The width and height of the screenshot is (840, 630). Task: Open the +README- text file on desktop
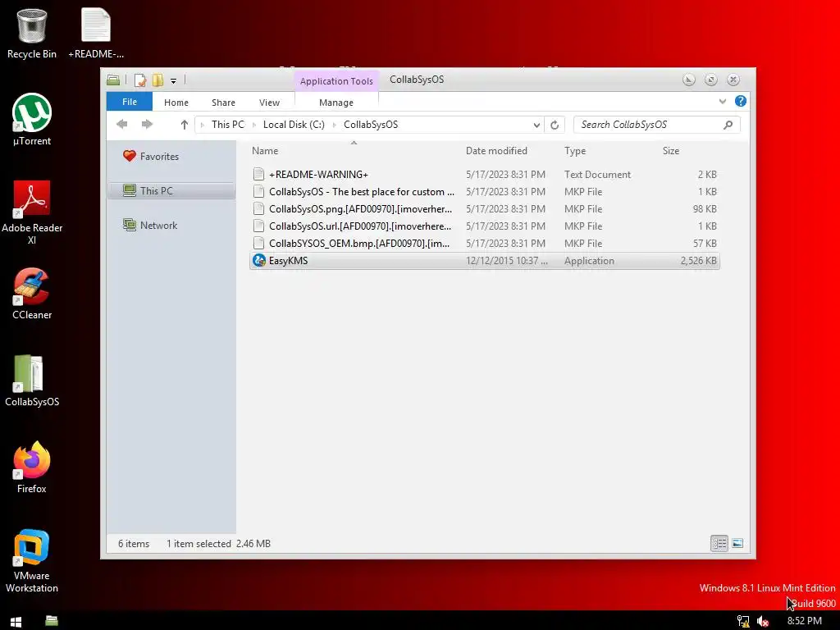(x=96, y=33)
